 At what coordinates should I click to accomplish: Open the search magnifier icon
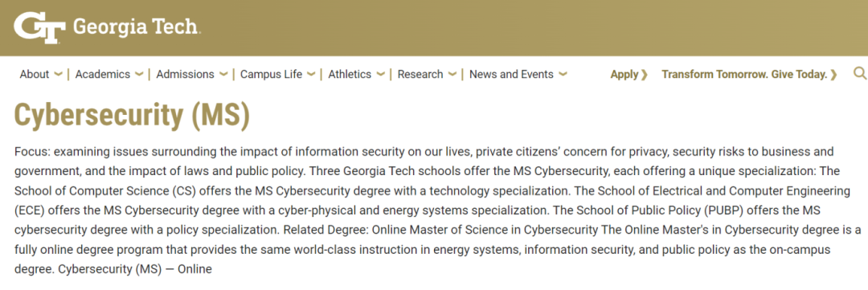click(x=860, y=73)
